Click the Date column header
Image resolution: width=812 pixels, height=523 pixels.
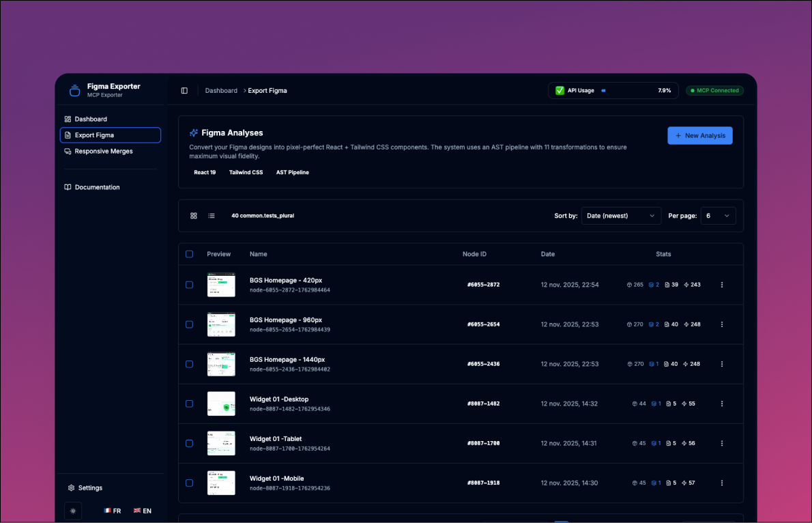(x=548, y=254)
